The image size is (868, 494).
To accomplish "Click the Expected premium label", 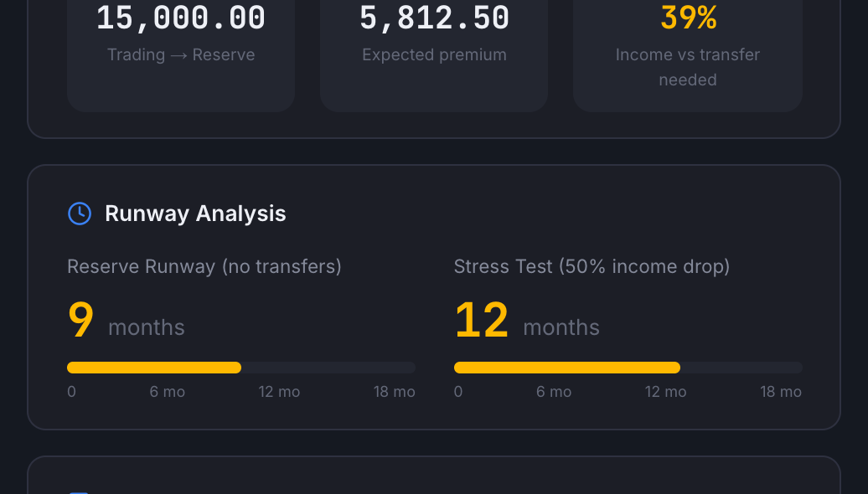I will (434, 55).
